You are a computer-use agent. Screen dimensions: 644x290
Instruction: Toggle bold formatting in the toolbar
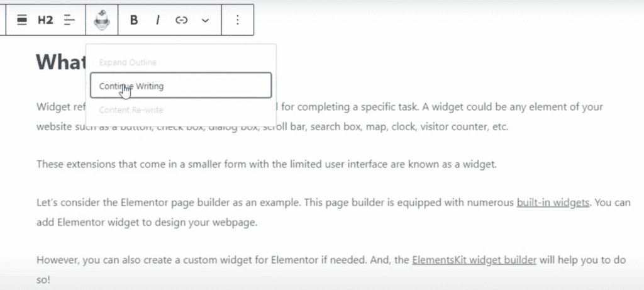click(x=134, y=20)
